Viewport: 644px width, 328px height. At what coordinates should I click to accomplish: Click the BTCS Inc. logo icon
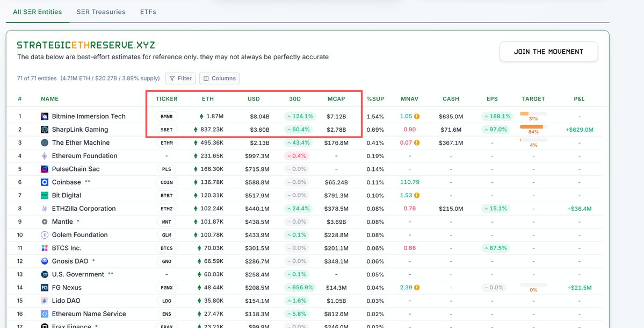45,248
